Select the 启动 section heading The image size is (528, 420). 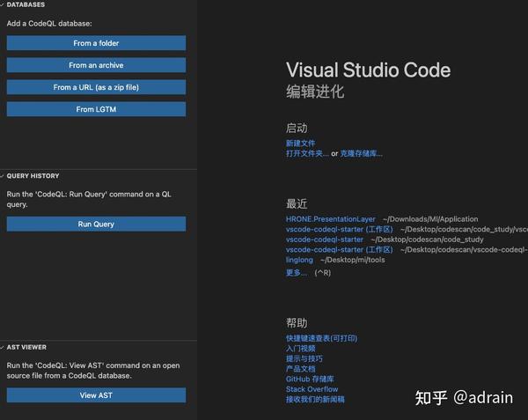click(297, 128)
